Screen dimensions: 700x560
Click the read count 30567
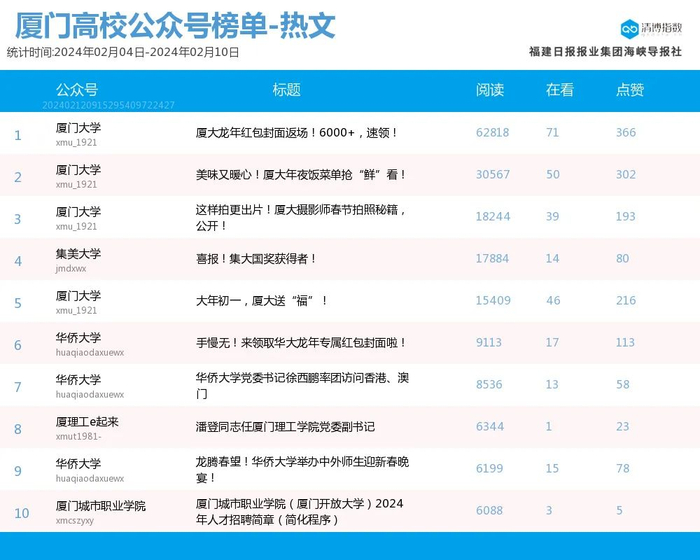point(492,175)
